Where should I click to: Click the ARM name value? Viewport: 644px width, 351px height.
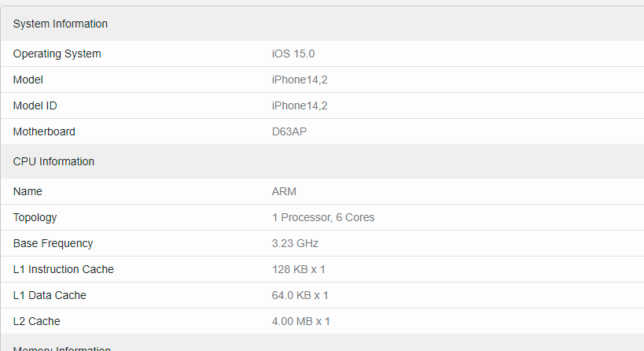(x=284, y=191)
